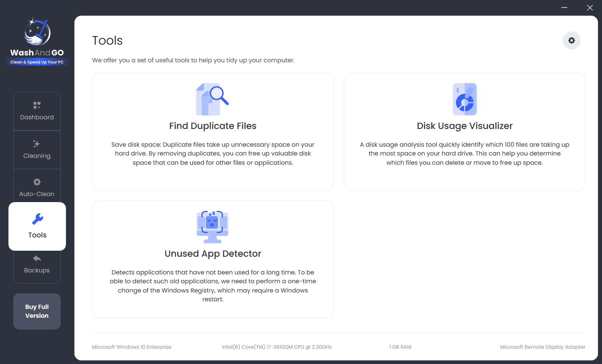Click the Auto-Clean gear icon
This screenshot has height=364, width=602.
(x=37, y=182)
